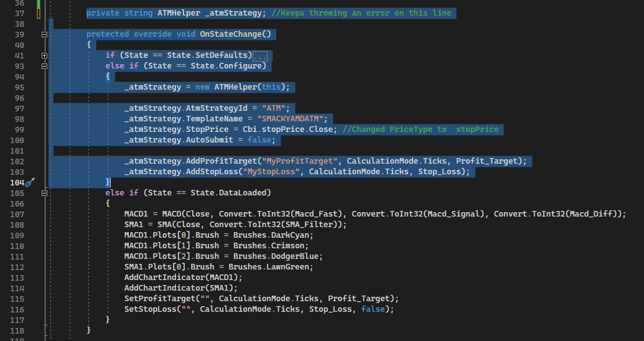Screen dimensions: 644x341
Task: Expand the collapsed State.SetDefaults block
Action: coord(44,56)
